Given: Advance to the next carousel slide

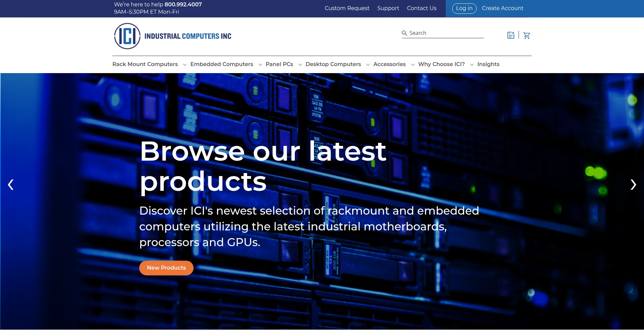Looking at the screenshot, I should [x=633, y=184].
